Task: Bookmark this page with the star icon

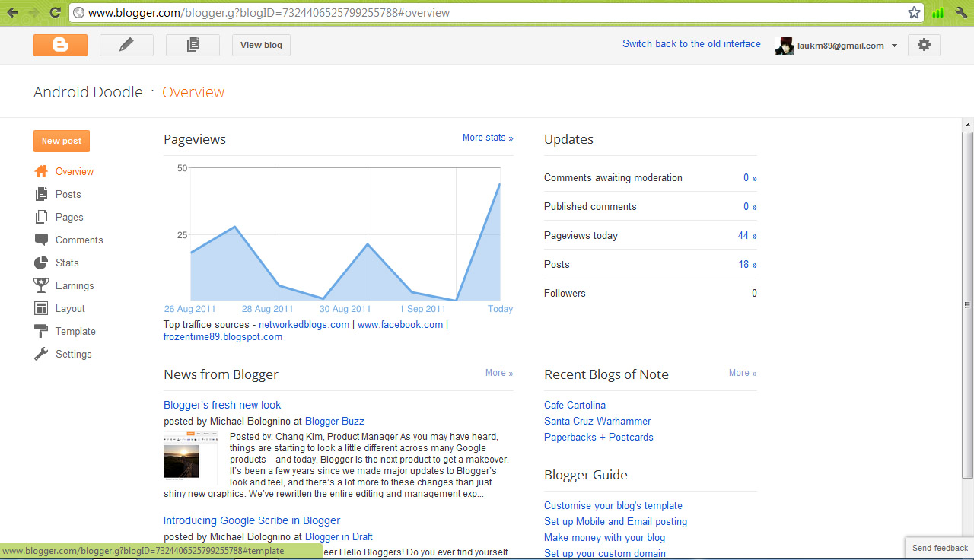Action: 914,12
